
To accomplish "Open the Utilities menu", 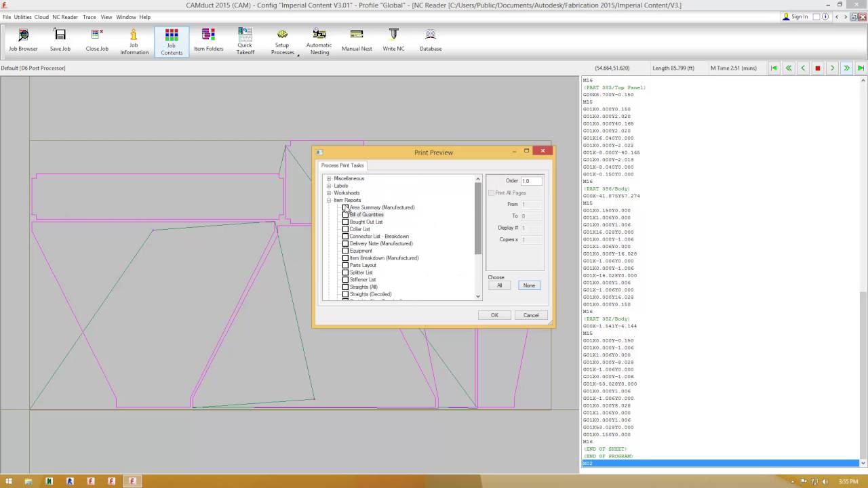I will [22, 17].
